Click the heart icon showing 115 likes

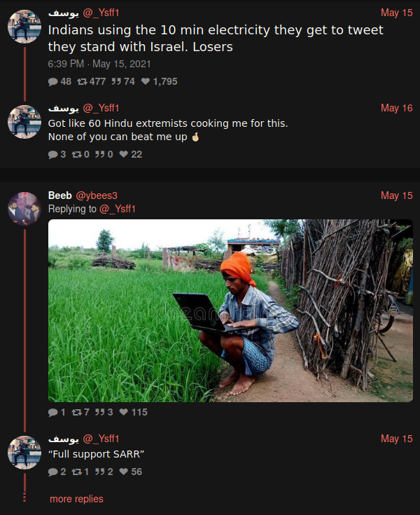pos(124,412)
